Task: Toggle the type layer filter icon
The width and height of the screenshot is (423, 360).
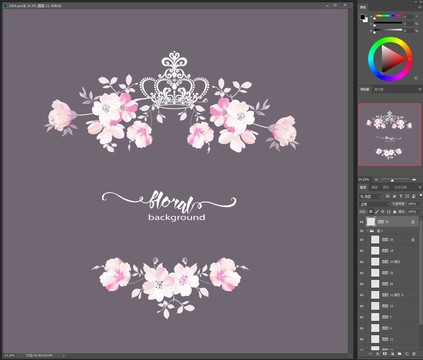Action: (401, 196)
